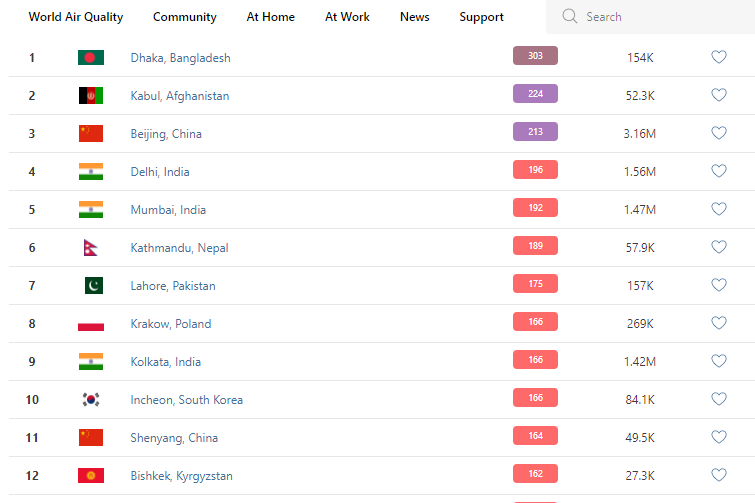This screenshot has width=755, height=503.
Task: Open the At Home menu
Action: (x=271, y=17)
